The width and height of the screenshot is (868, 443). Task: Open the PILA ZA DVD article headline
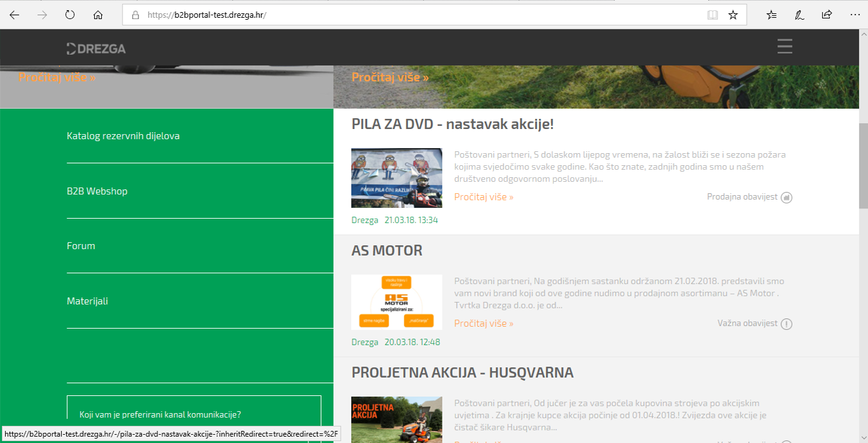tap(452, 124)
